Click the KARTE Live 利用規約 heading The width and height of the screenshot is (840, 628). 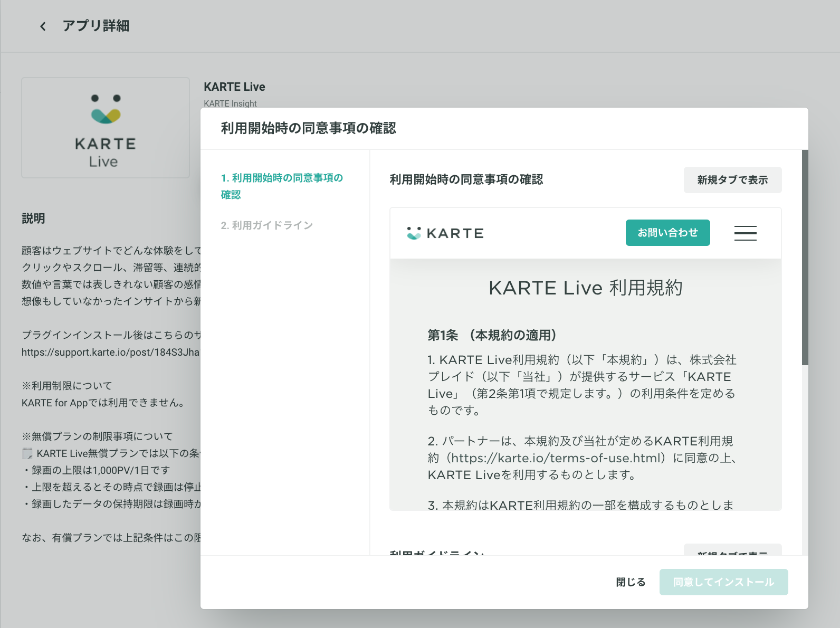585,288
